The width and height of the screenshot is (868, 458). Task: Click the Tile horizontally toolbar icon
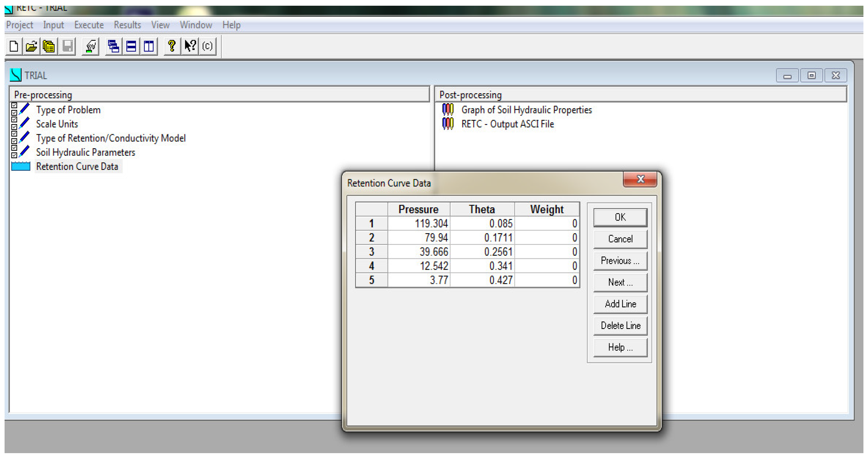pos(131,46)
